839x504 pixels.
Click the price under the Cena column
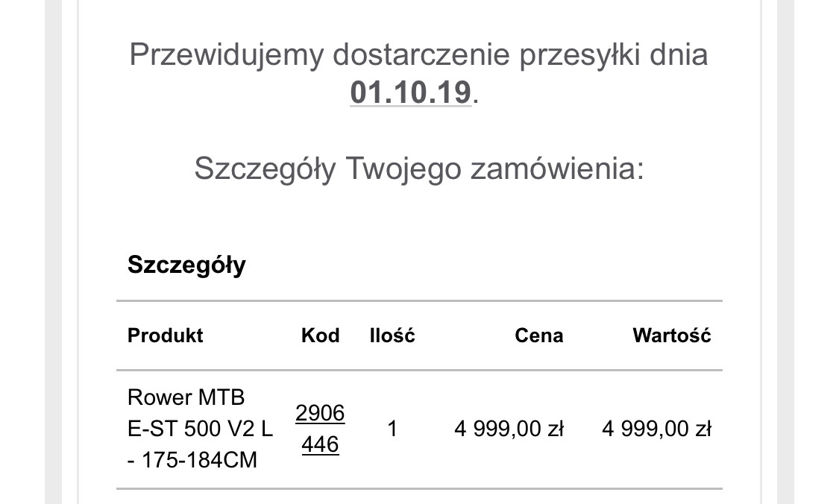point(509,429)
